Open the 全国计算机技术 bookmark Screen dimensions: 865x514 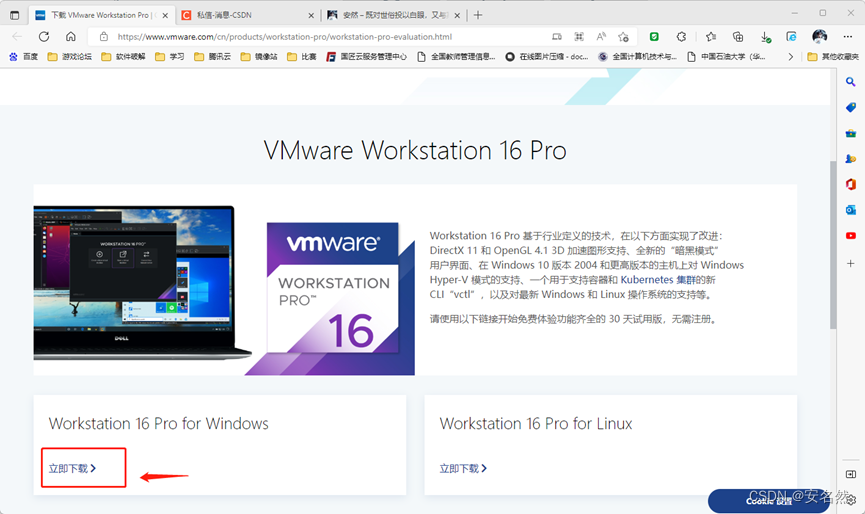[637, 57]
